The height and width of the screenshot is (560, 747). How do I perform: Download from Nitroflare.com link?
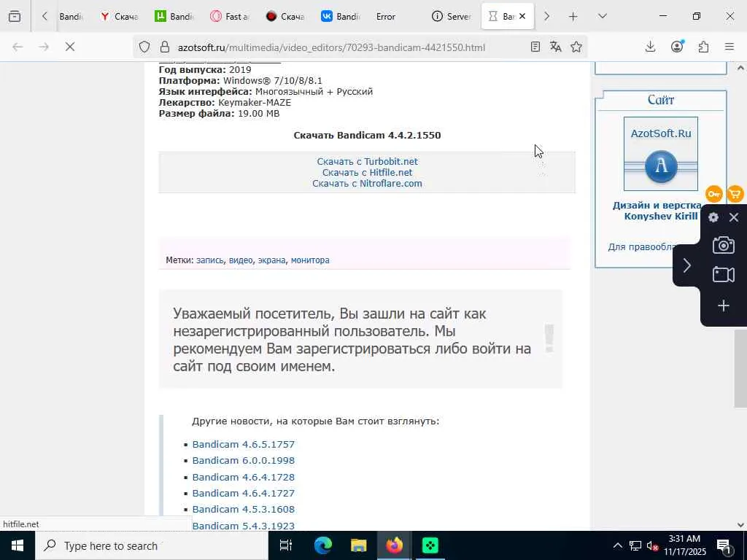[x=368, y=183]
